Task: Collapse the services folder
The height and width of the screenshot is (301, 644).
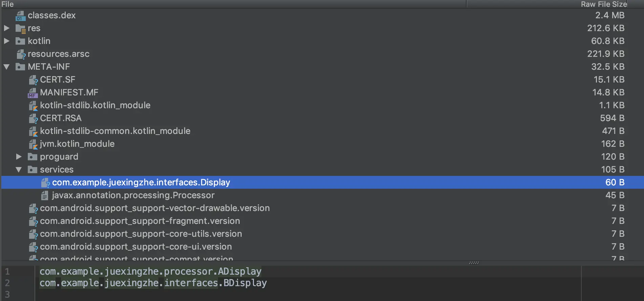Action: [x=19, y=169]
